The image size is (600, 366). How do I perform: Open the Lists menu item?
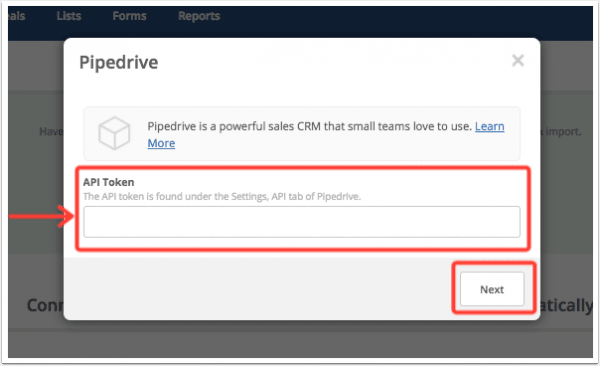click(69, 16)
